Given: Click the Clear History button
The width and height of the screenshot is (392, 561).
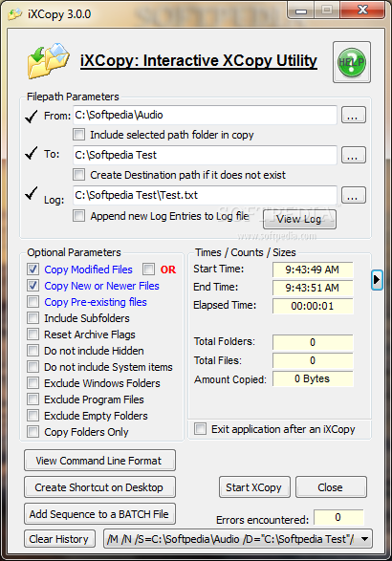Looking at the screenshot, I should (x=59, y=539).
